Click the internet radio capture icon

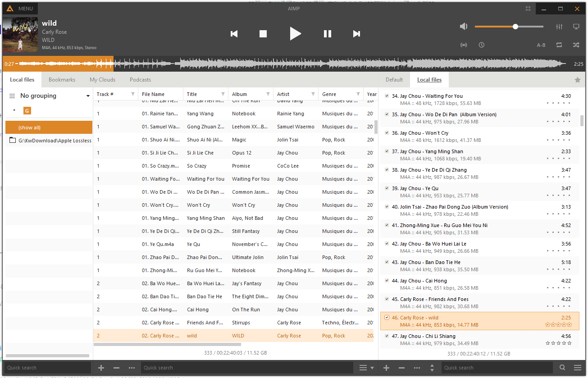tap(463, 45)
